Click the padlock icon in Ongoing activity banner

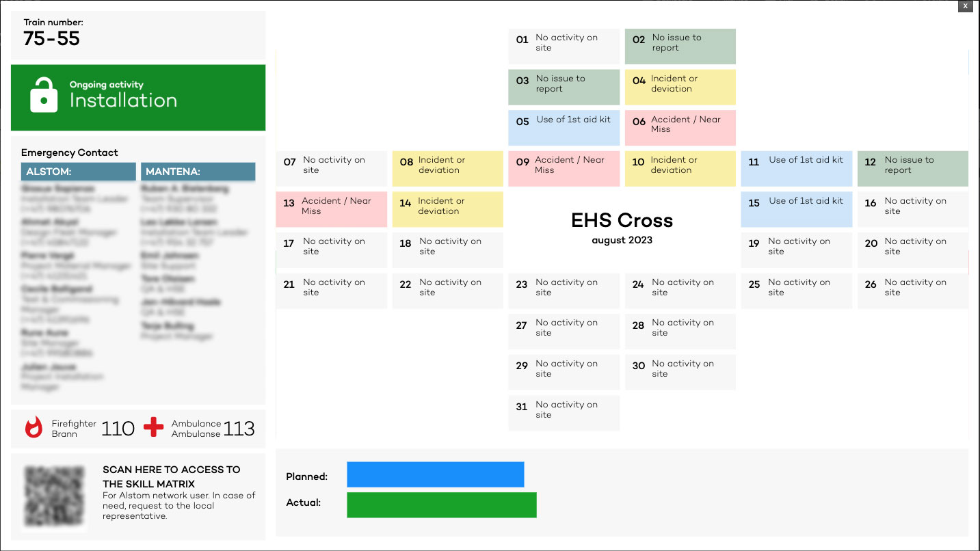pyautogui.click(x=44, y=95)
